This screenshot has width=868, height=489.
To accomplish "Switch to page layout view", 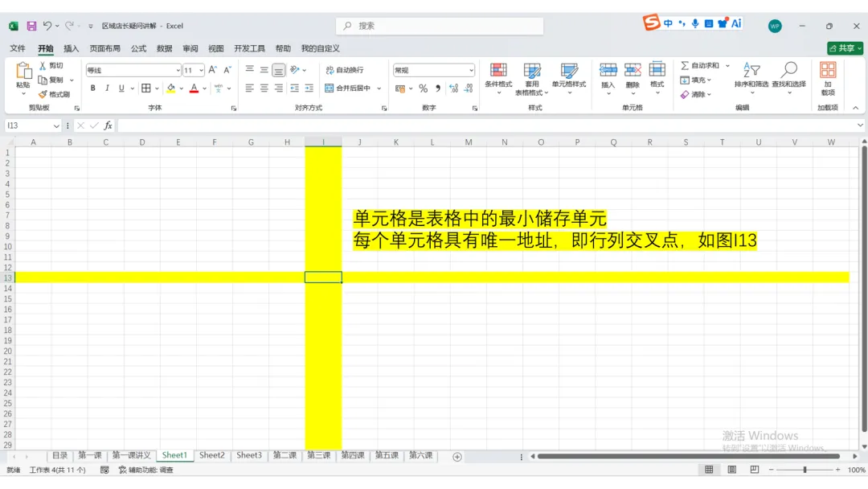I will 732,470.
